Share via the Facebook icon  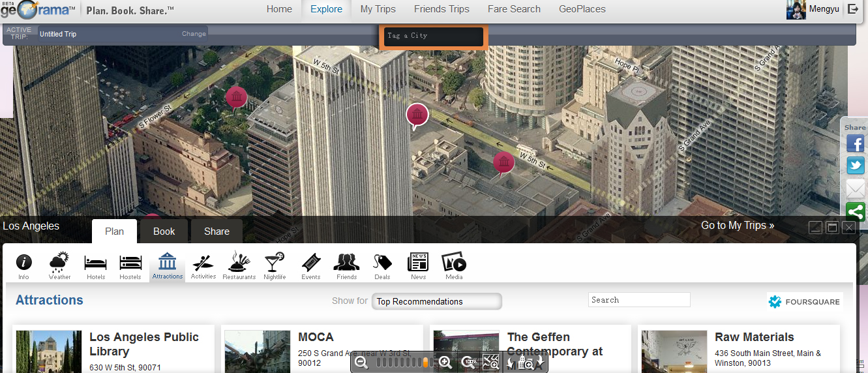coord(855,143)
